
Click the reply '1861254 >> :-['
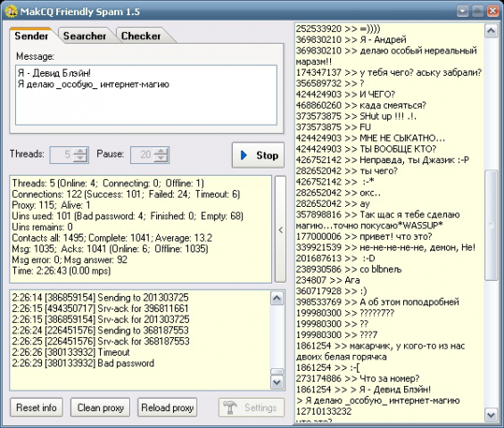[327, 367]
